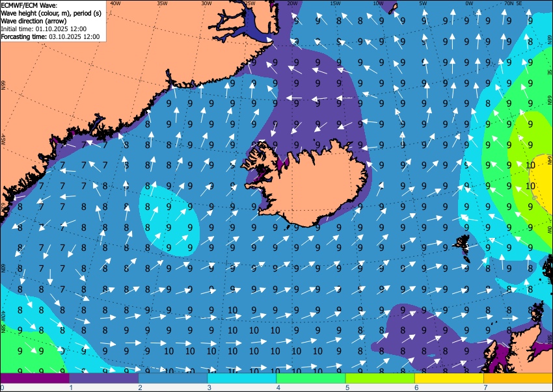The width and height of the screenshot is (553, 392).
Task: Click the legend scale number '2'
Action: click(140, 387)
